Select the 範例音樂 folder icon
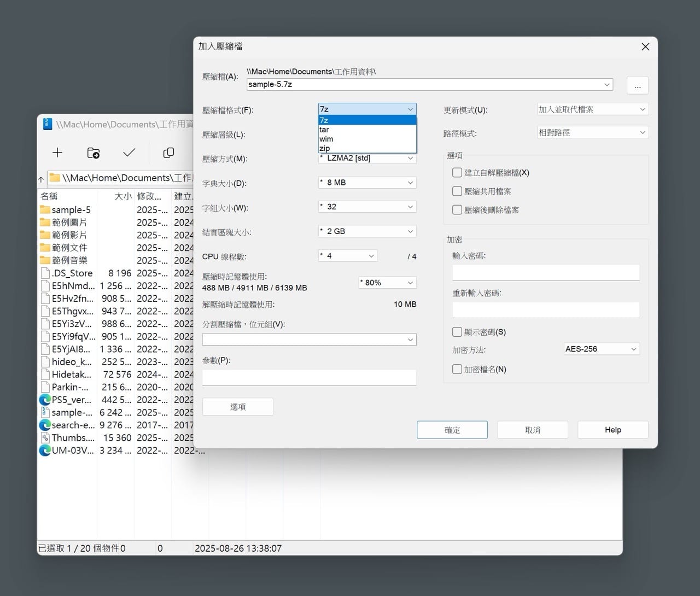This screenshot has width=700, height=596. point(45,260)
